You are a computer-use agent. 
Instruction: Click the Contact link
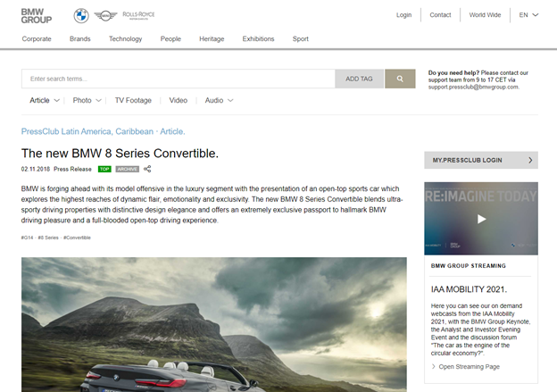click(x=440, y=15)
